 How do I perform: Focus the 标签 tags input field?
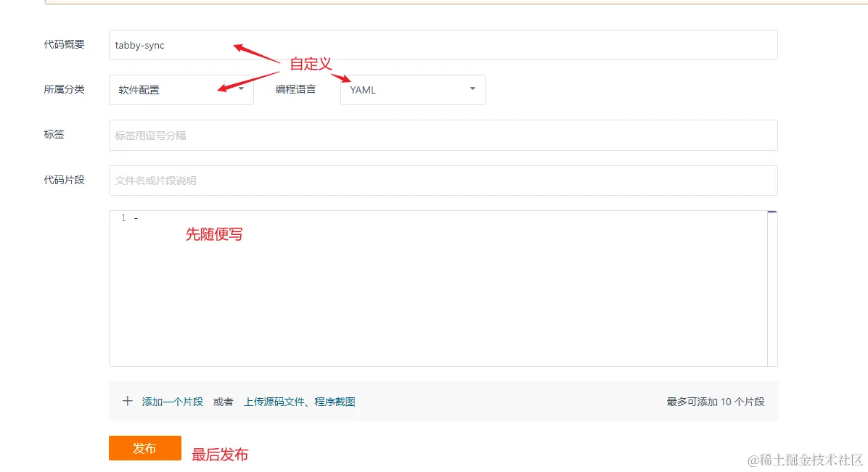pyautogui.click(x=443, y=135)
